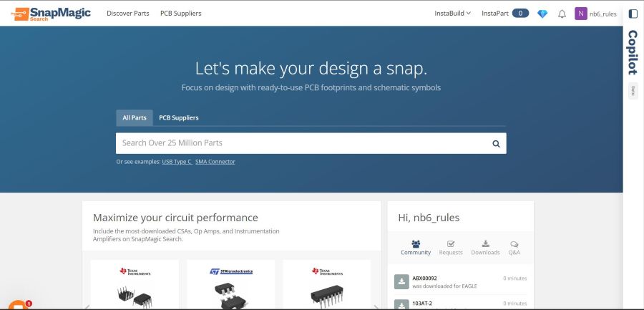The width and height of the screenshot is (644, 310).
Task: Expand the InstaBuild dropdown menu
Action: (x=452, y=14)
